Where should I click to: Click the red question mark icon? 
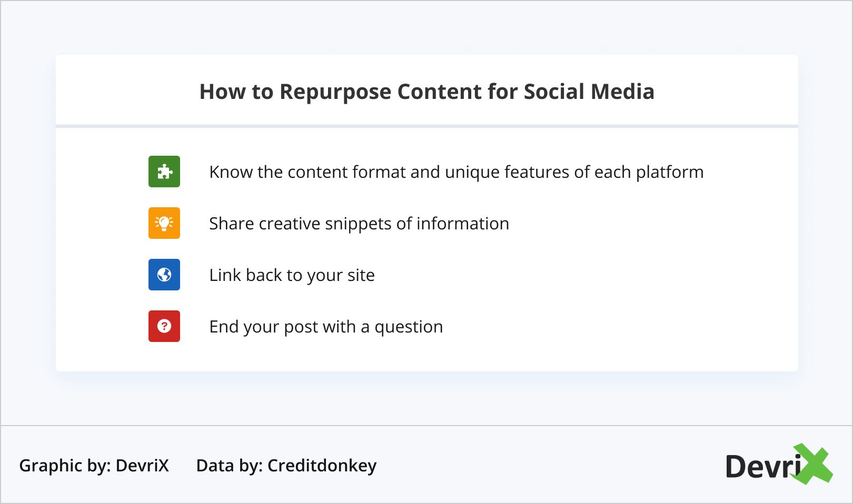(x=164, y=326)
